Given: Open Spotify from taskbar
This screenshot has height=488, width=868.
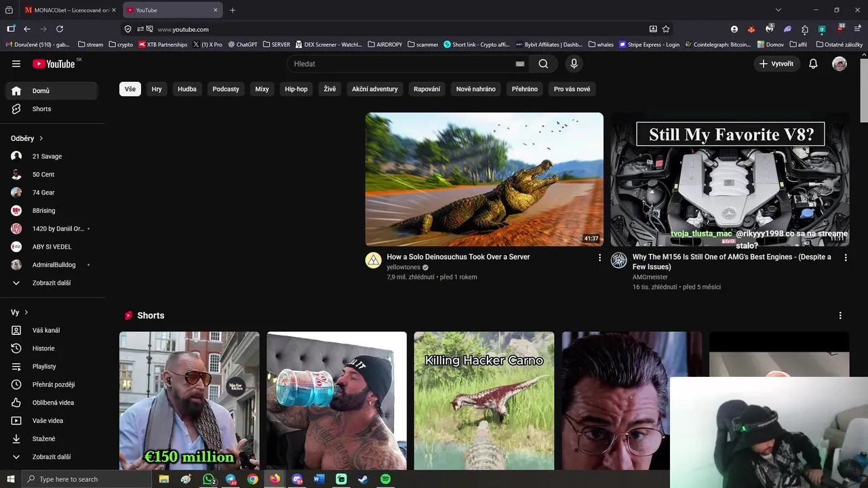Looking at the screenshot, I should (385, 479).
